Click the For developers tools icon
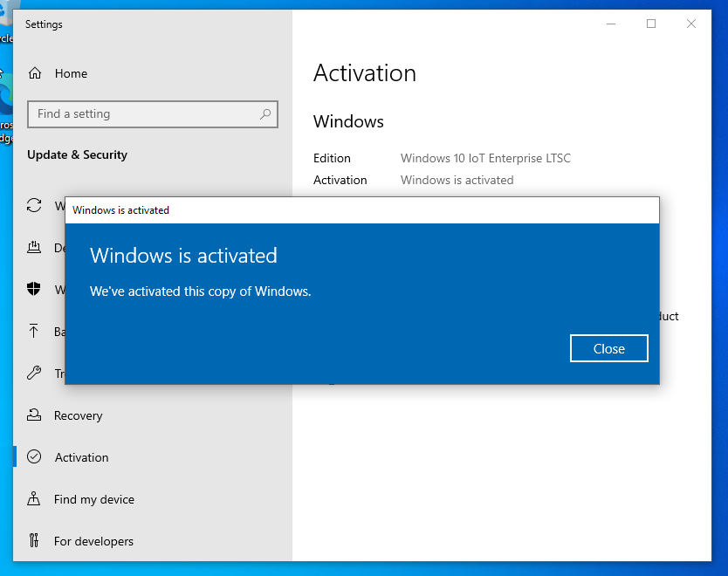This screenshot has width=728, height=576. 34,541
